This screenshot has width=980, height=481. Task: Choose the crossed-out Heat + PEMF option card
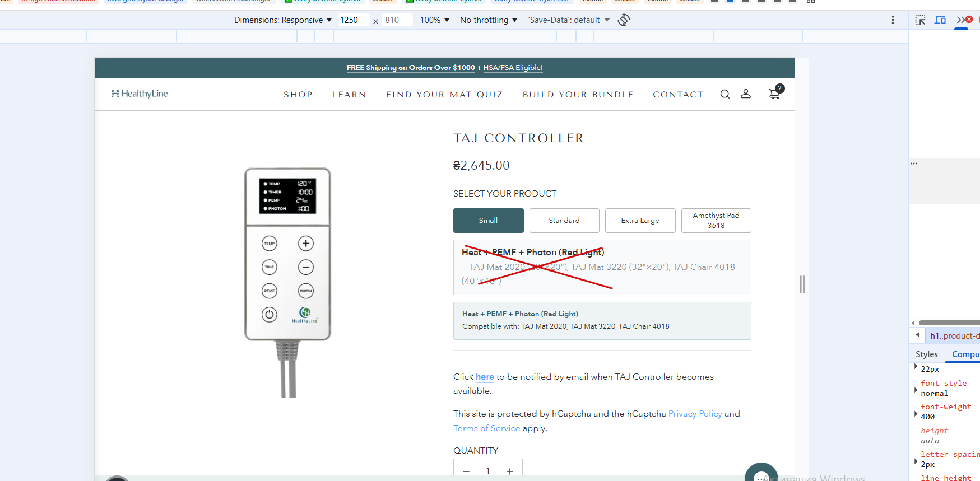[602, 267]
